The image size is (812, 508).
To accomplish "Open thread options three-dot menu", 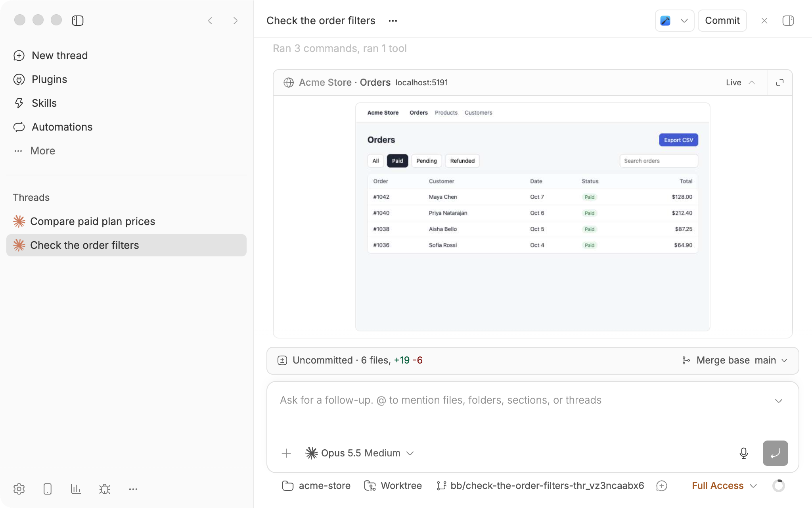I will (x=393, y=21).
